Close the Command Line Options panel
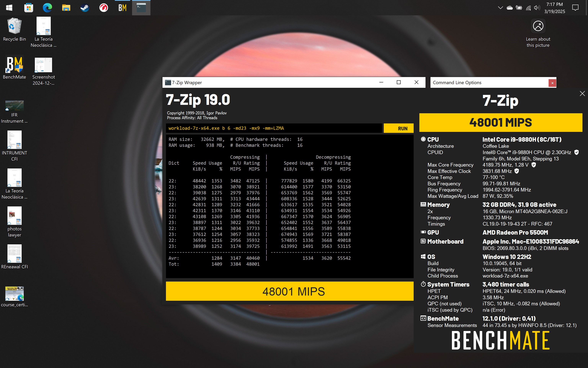This screenshot has width=588, height=368. pyautogui.click(x=552, y=83)
